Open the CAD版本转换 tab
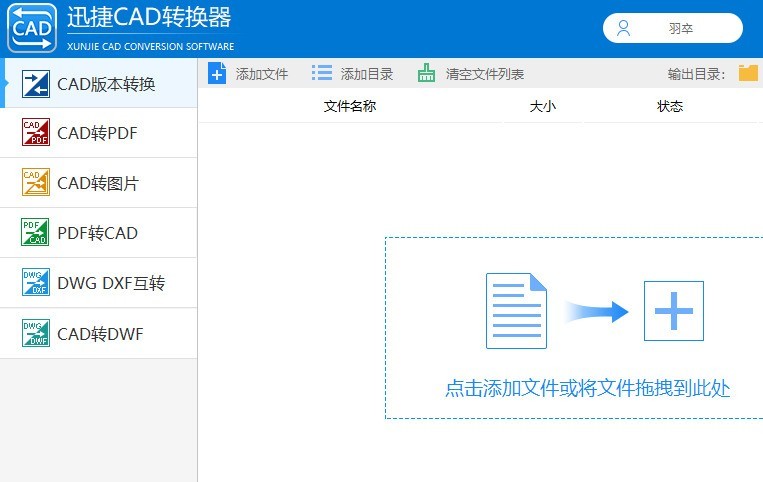This screenshot has height=482, width=763. tap(99, 83)
